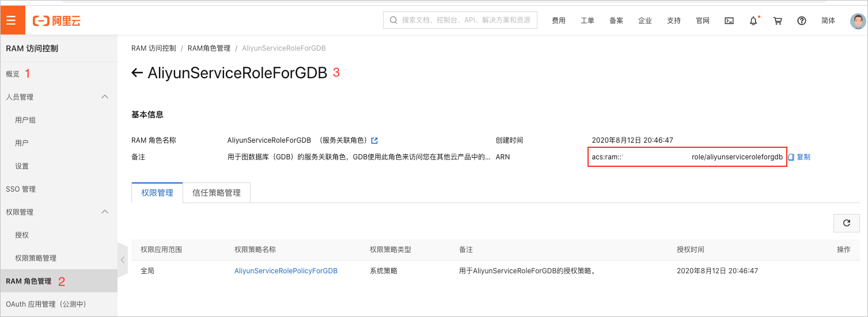Click the back arrow beside AliyunServiceRoleForGDB
Screen dimensions: 868x317
[x=137, y=72]
